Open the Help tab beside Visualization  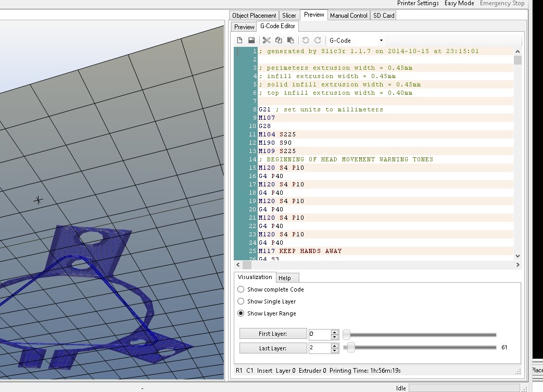[x=285, y=278]
